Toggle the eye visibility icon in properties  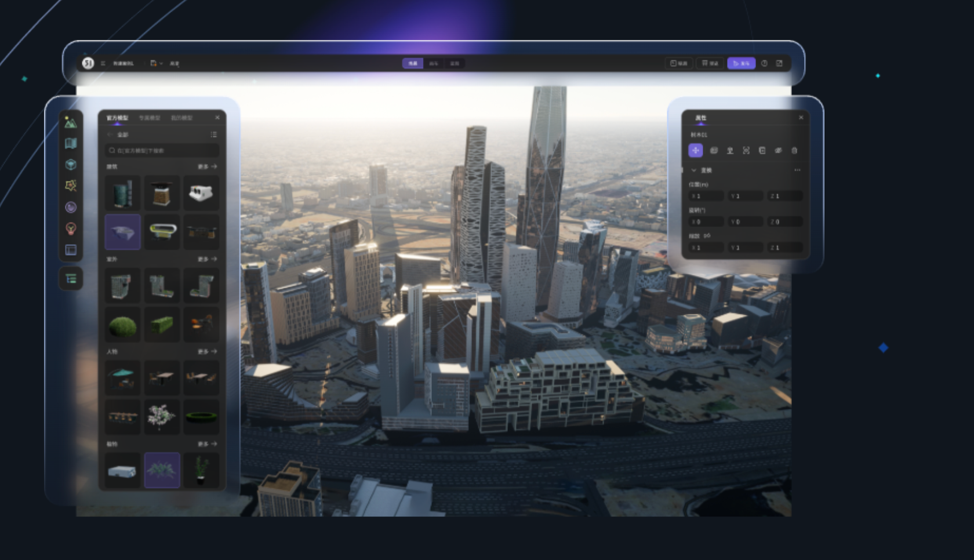778,150
